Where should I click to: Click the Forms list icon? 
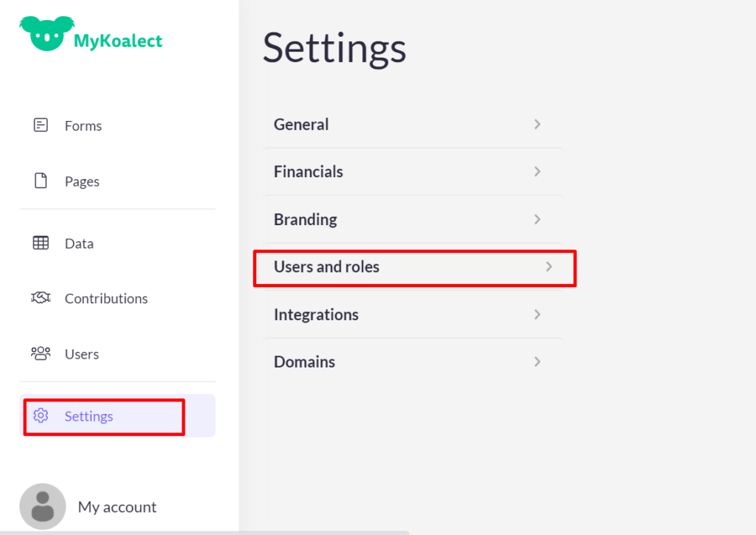[41, 125]
